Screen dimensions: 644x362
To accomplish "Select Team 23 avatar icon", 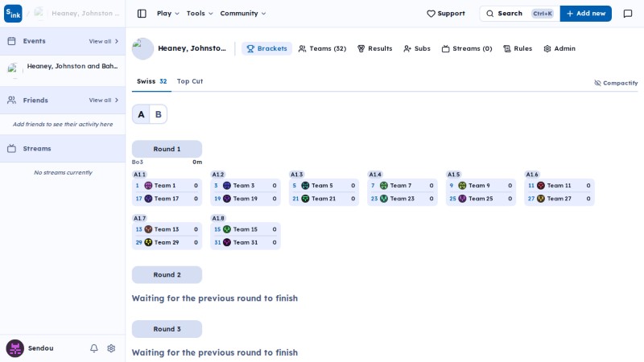I will point(384,199).
